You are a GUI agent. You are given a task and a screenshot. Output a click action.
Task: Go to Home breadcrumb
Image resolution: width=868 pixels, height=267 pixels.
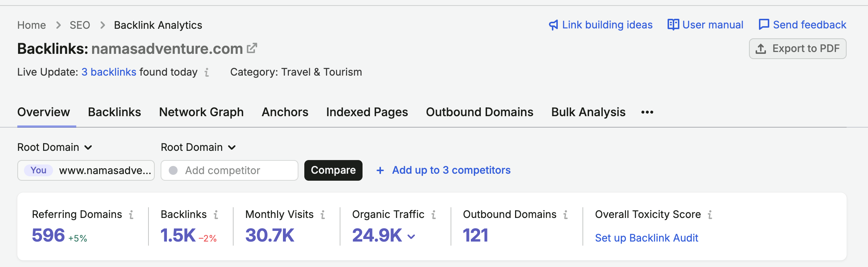tap(32, 25)
